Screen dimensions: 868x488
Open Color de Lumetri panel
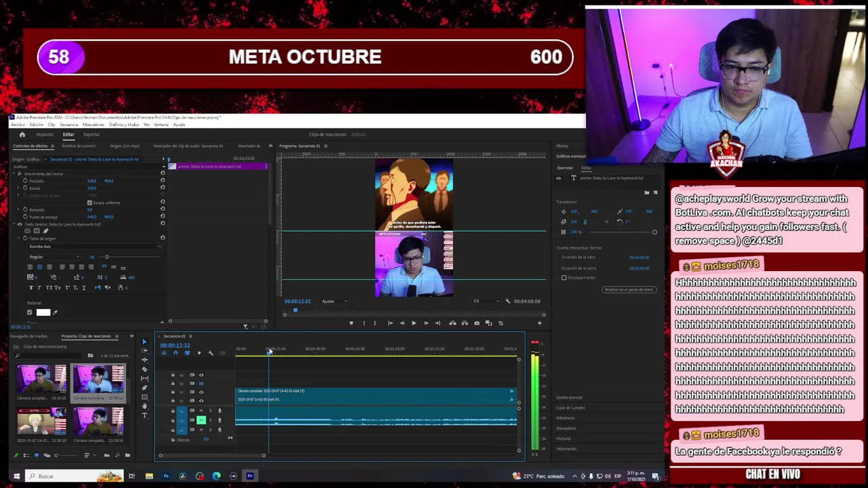click(570, 408)
